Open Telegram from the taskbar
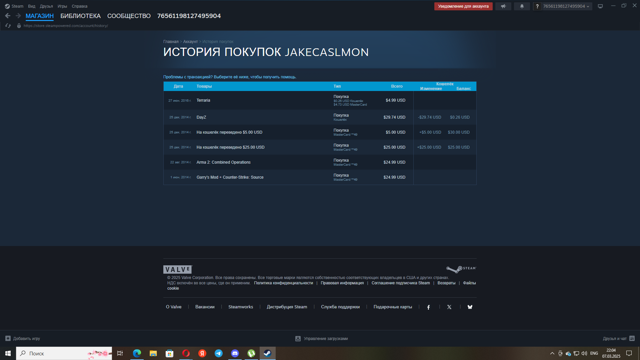640x360 pixels. pyautogui.click(x=218, y=353)
